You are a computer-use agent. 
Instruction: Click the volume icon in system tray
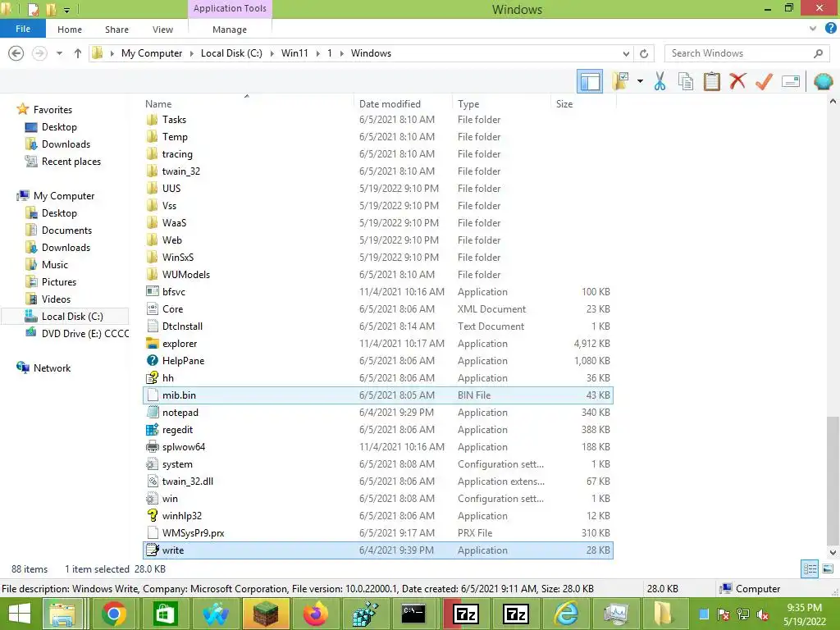[763, 615]
